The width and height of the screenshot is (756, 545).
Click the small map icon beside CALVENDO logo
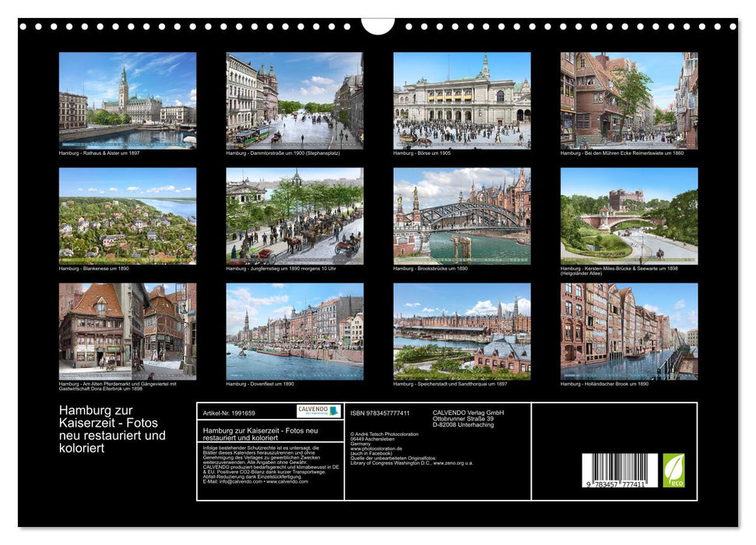[335, 412]
